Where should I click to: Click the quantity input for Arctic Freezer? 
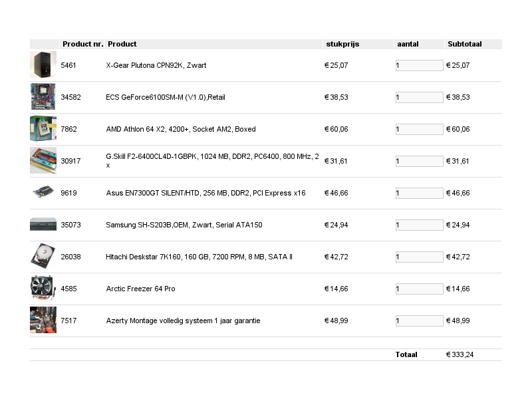(420, 289)
